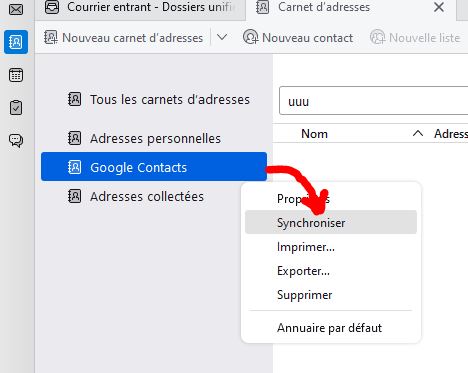This screenshot has width=468, height=373.
Task: Click the Nouveau carnet d'adresses button
Action: tap(123, 38)
